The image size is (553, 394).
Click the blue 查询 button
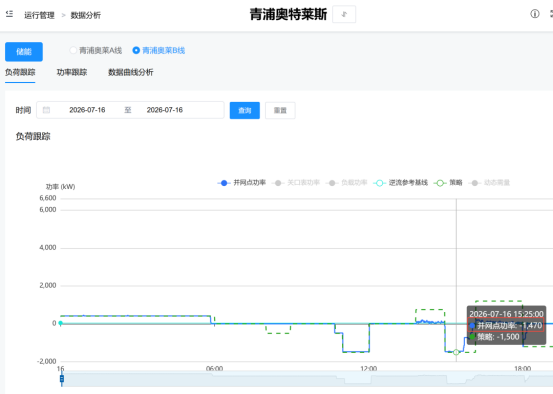pyautogui.click(x=245, y=110)
